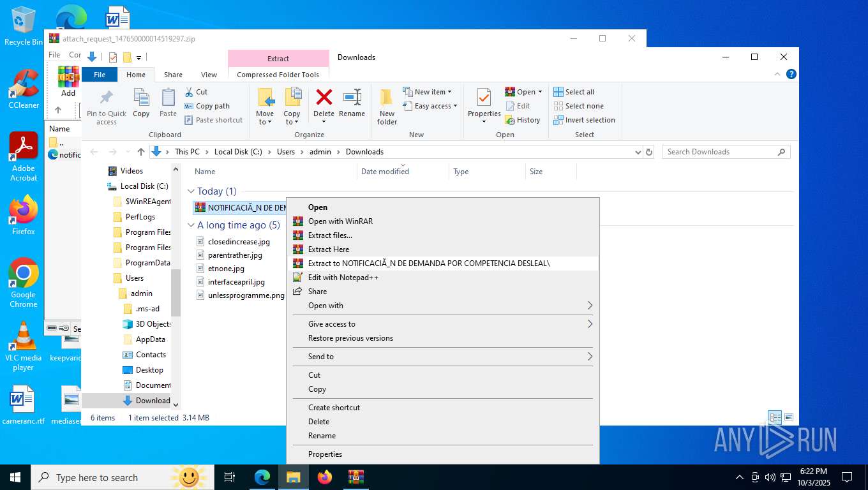
Task: Choose Properties in context menu
Action: pos(442,454)
